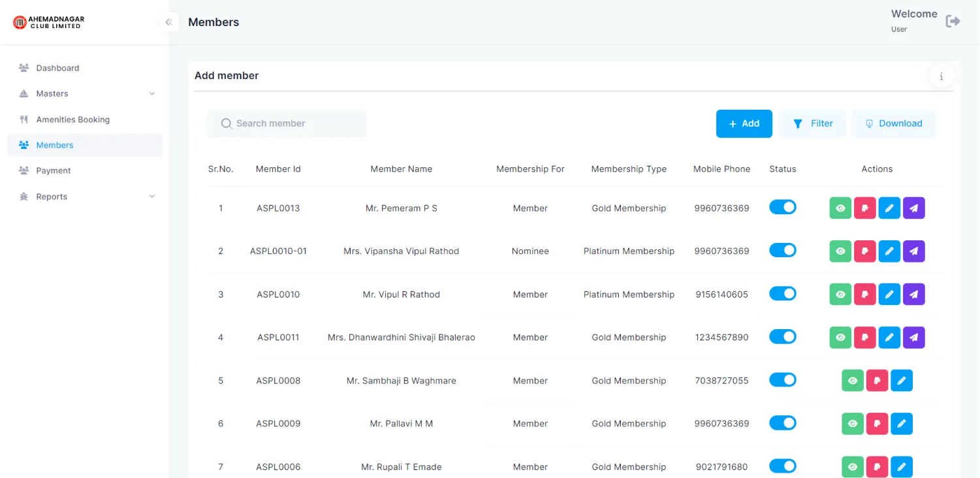View details of Mr. Vipul R Rathod
980x478 pixels.
pos(840,295)
